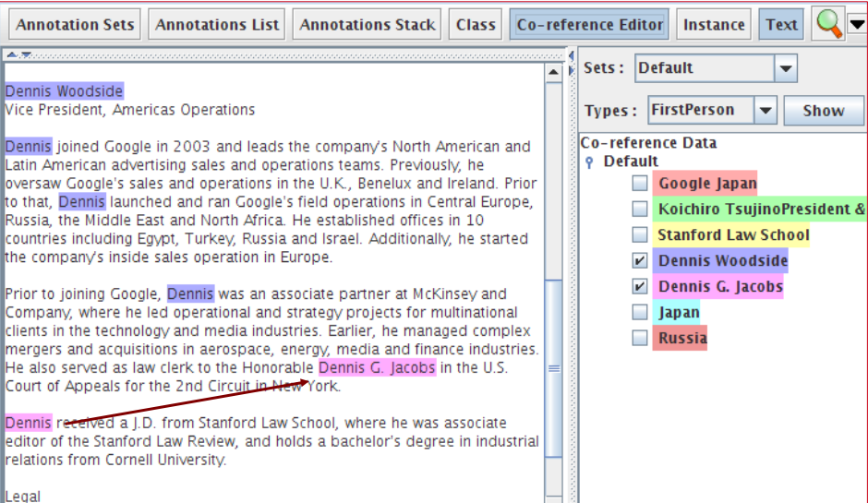Click the yellow Stanford Law School label
Image resolution: width=868 pixels, height=503 pixels.
coord(733,235)
